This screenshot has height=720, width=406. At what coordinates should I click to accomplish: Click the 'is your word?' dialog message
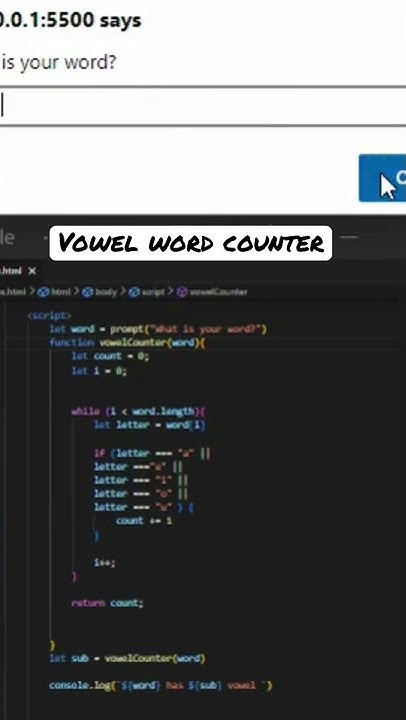(58, 62)
